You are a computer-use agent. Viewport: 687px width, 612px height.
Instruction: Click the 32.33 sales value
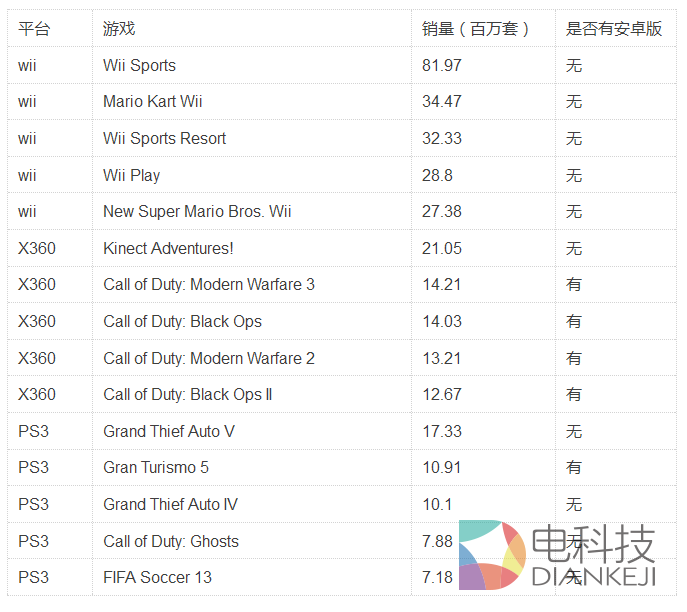(x=442, y=138)
